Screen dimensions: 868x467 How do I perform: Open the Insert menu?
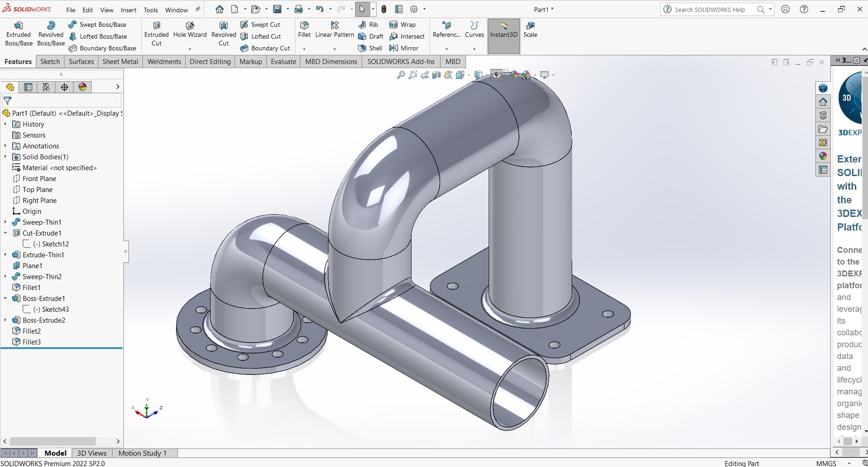click(128, 10)
